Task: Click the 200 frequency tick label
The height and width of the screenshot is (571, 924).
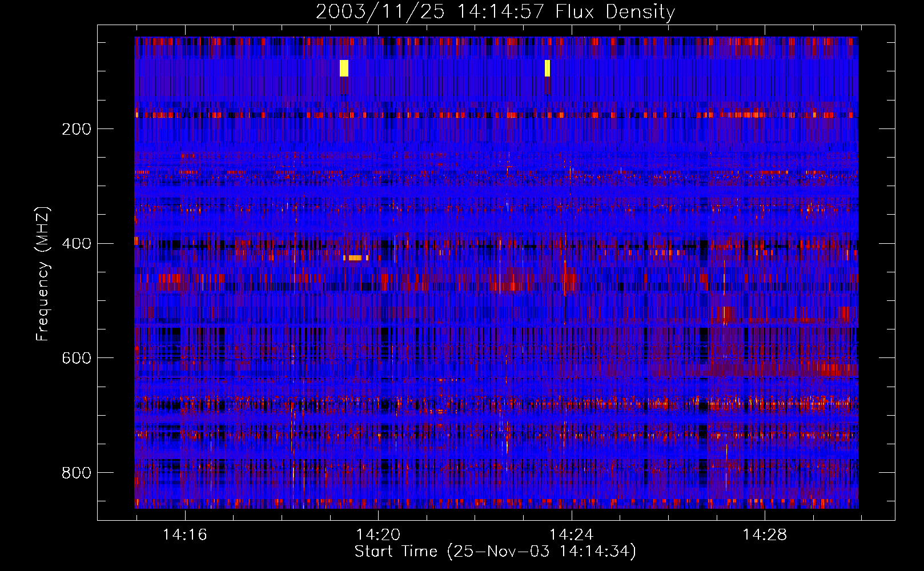Action: point(77,129)
